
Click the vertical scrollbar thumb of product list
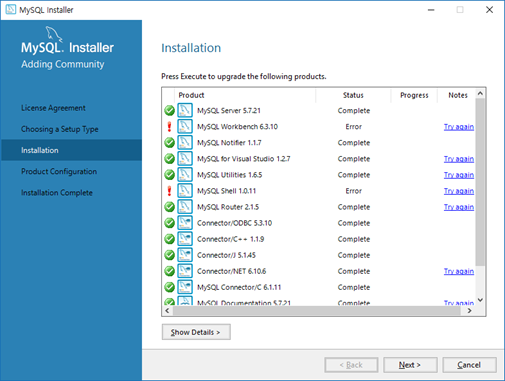(x=480, y=182)
